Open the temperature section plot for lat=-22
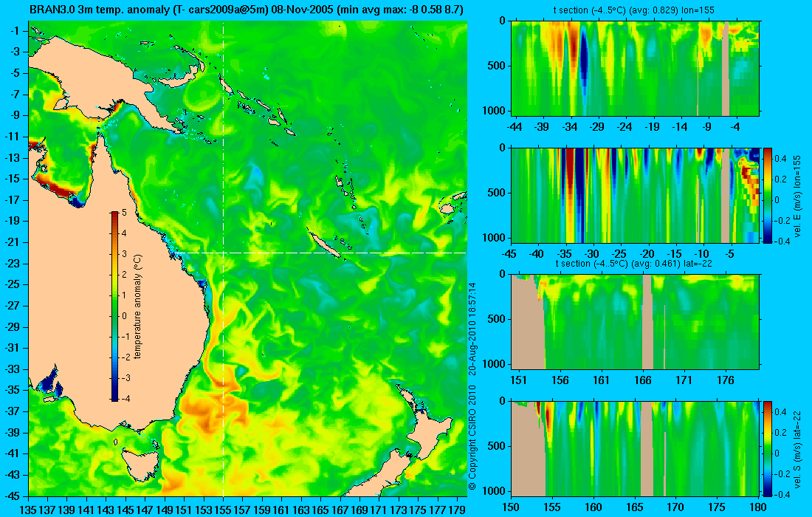The image size is (812, 517). click(636, 322)
